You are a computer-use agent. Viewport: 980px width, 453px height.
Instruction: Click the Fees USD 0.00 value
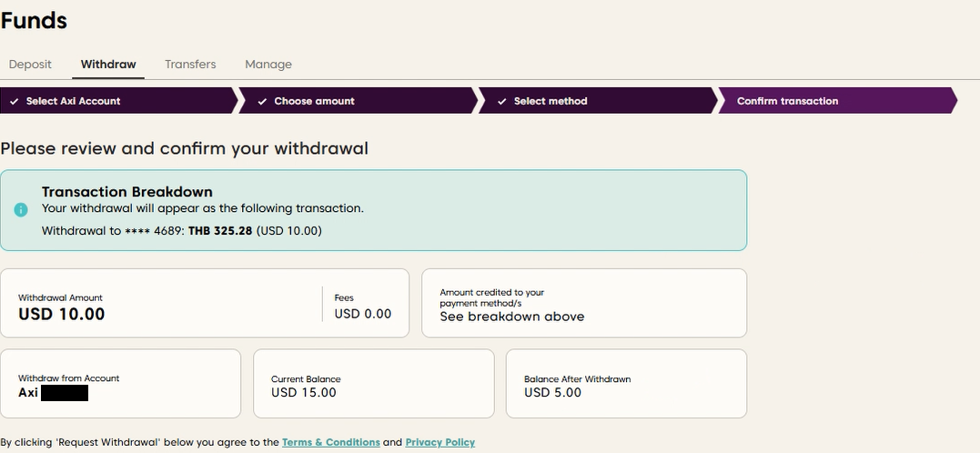(363, 314)
